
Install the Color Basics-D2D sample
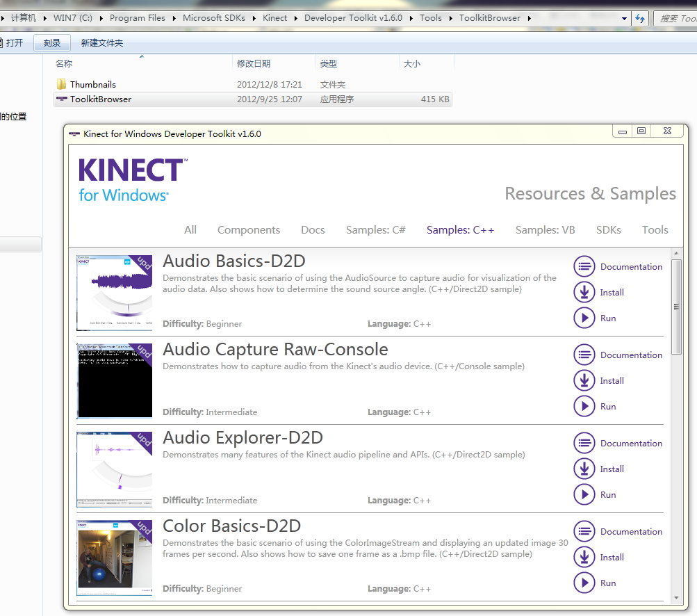pyautogui.click(x=584, y=557)
